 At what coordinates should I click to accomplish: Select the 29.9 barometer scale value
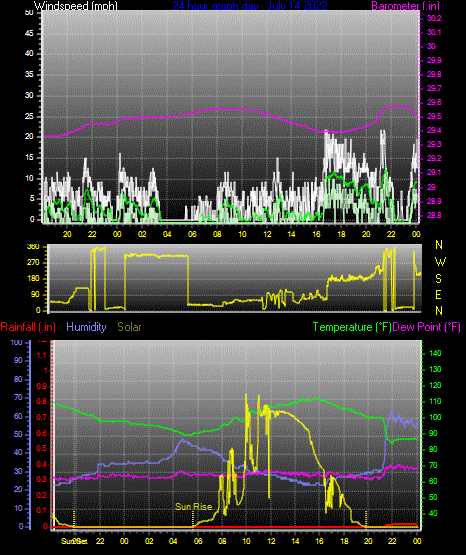434,60
